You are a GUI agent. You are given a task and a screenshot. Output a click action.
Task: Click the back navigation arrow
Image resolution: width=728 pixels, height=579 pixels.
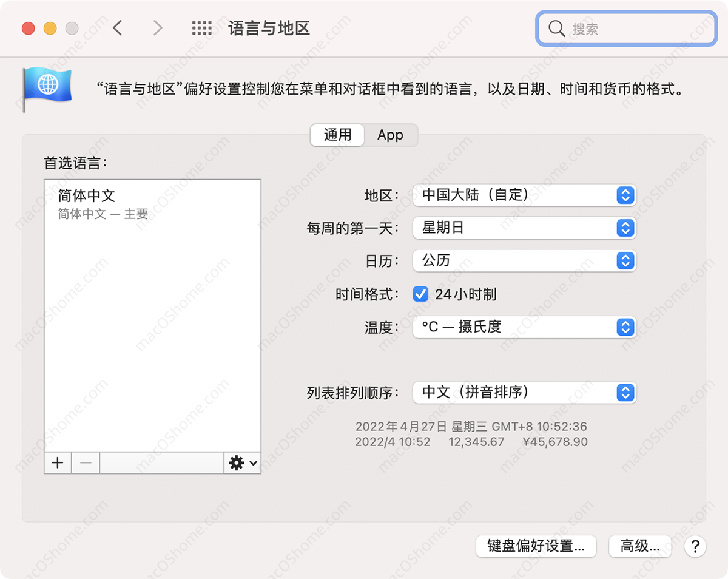click(118, 28)
